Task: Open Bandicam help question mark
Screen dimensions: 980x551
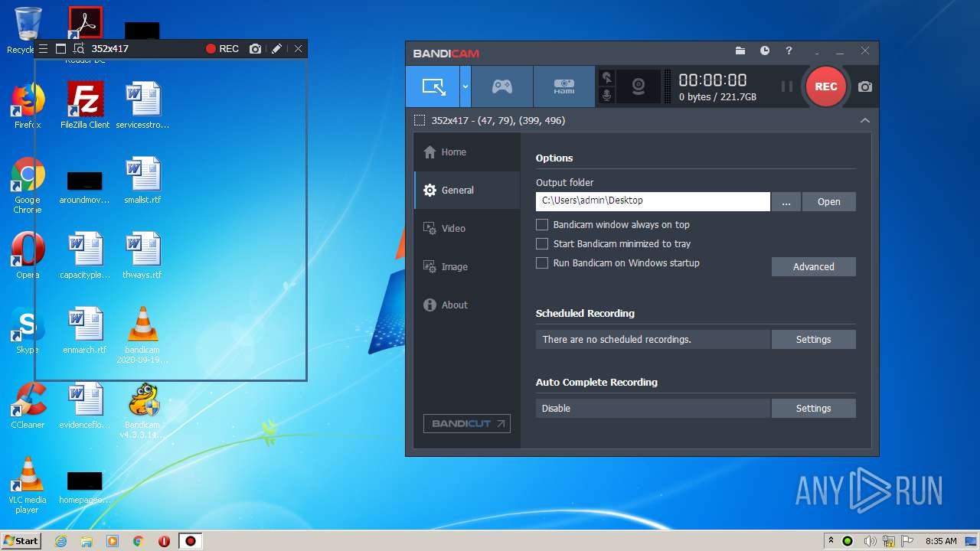Action: [789, 51]
